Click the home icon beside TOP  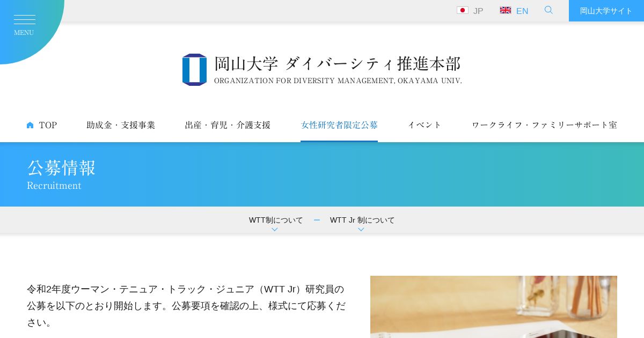[30, 125]
